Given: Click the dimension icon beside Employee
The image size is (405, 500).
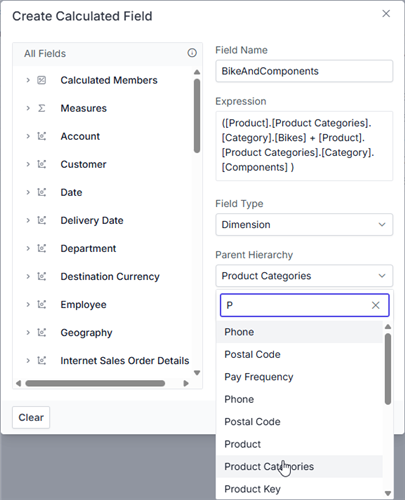Looking at the screenshot, I should [x=41, y=304].
